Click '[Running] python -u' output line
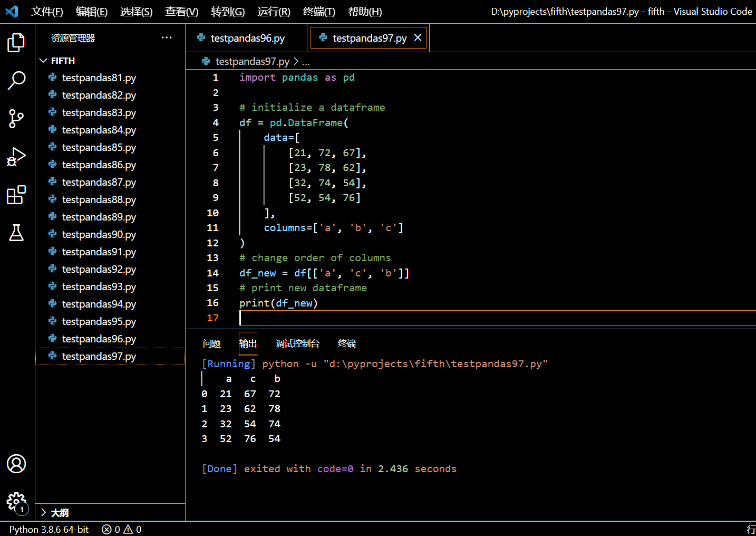Image resolution: width=756 pixels, height=536 pixels. 375,364
